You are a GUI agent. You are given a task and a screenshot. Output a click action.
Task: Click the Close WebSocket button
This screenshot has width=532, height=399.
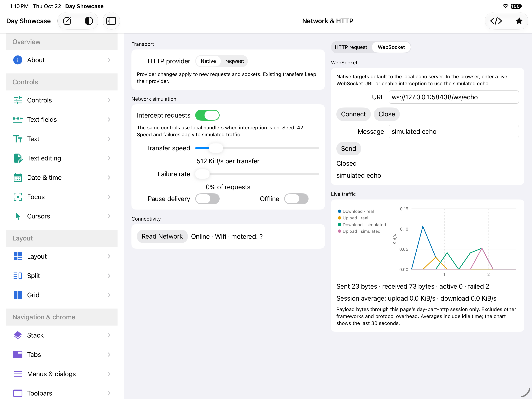[386, 114]
